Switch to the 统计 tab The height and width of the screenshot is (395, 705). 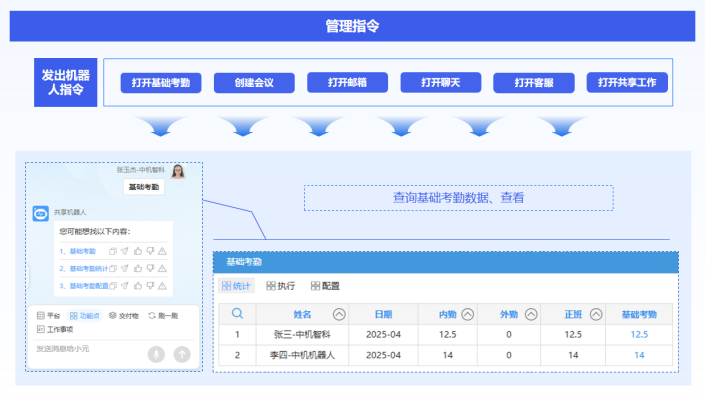(236, 286)
